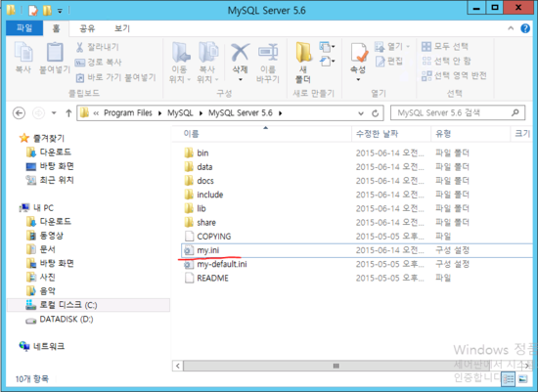
Task: Click 선택 영역 반전 (invert selection)
Action: [454, 76]
